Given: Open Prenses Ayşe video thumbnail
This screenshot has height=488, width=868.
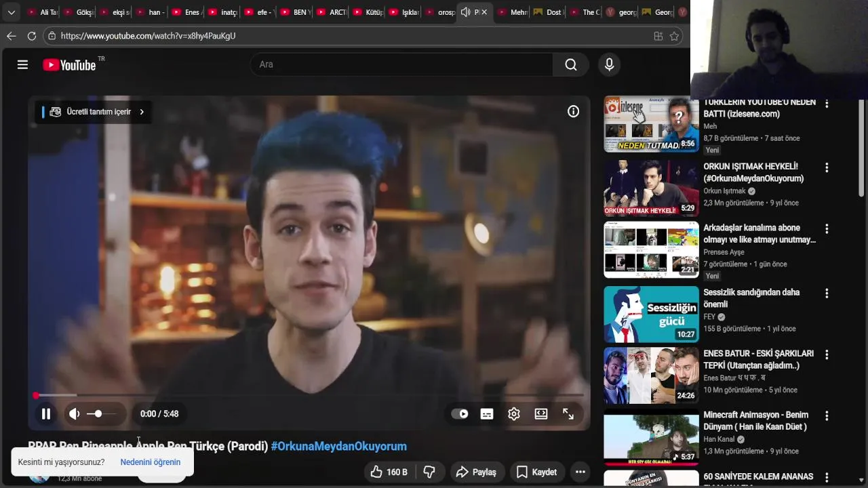Looking at the screenshot, I should (x=651, y=249).
